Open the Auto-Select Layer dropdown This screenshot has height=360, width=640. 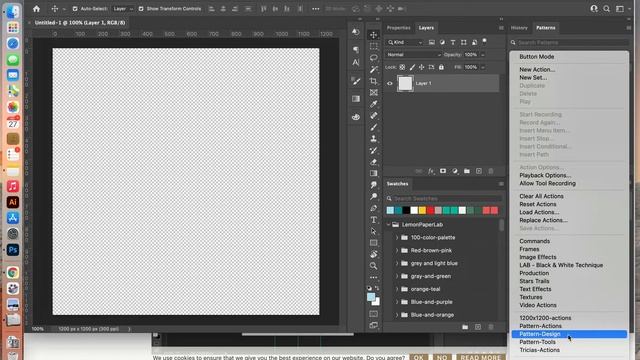pos(123,9)
